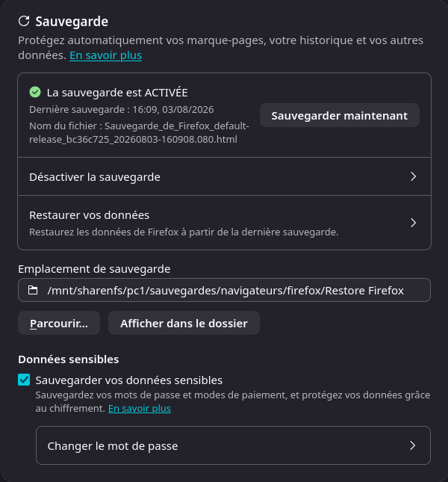Click Afficher dans le dossier
Image resolution: width=448 pixels, height=482 pixels.
pos(184,323)
